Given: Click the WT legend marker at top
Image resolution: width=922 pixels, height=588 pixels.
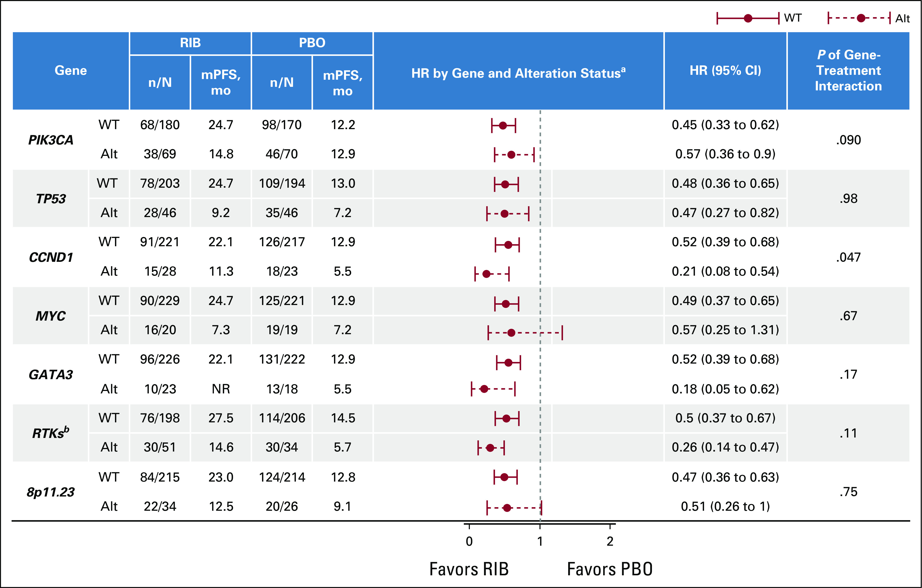Looking at the screenshot, I should [748, 18].
